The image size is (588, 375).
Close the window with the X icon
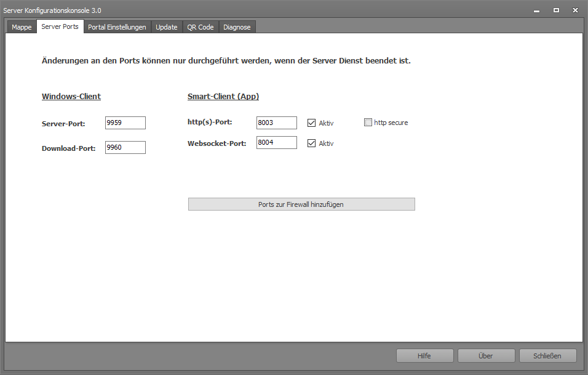pyautogui.click(x=575, y=10)
